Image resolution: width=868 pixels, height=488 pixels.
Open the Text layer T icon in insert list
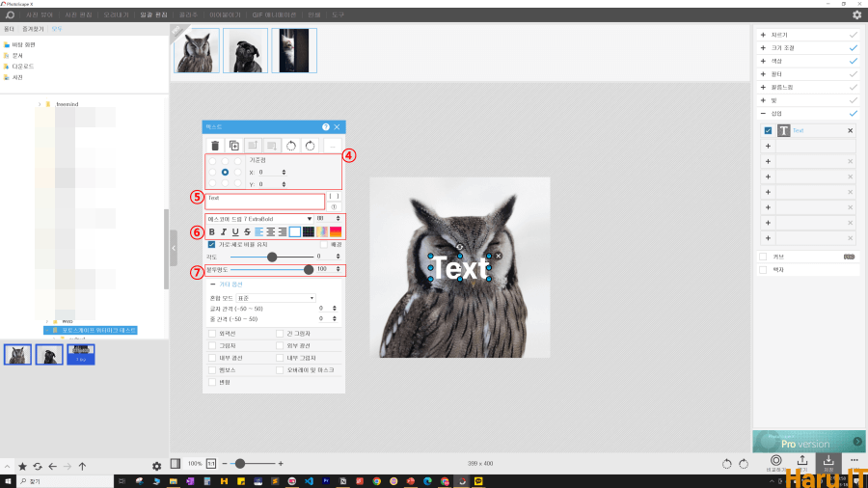point(783,130)
